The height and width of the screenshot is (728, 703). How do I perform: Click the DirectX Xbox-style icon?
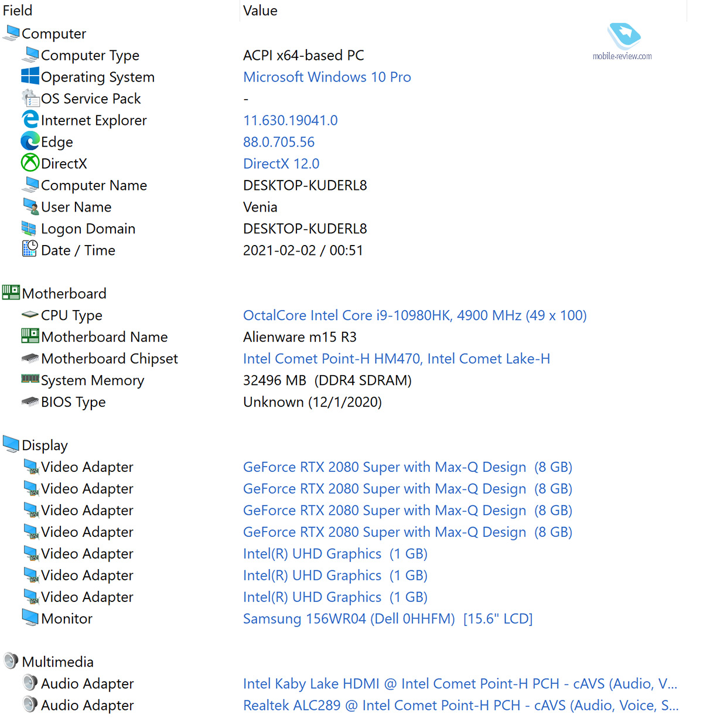(30, 163)
